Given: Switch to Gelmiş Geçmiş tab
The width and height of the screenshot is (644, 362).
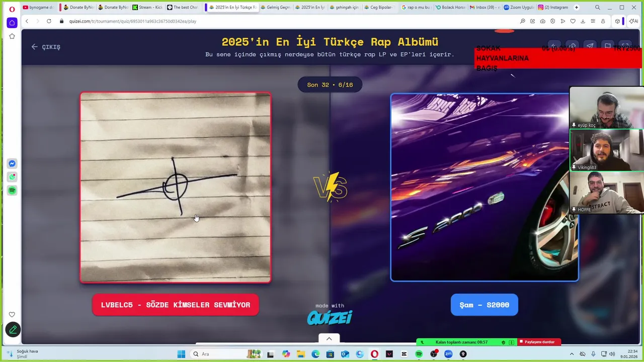Looking at the screenshot, I should (x=275, y=8).
